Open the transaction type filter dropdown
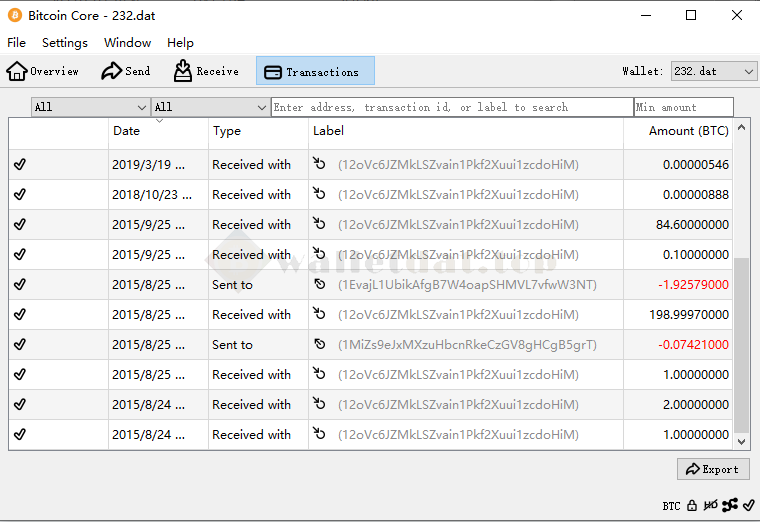Screen dimensions: 760x522 pyautogui.click(x=210, y=107)
